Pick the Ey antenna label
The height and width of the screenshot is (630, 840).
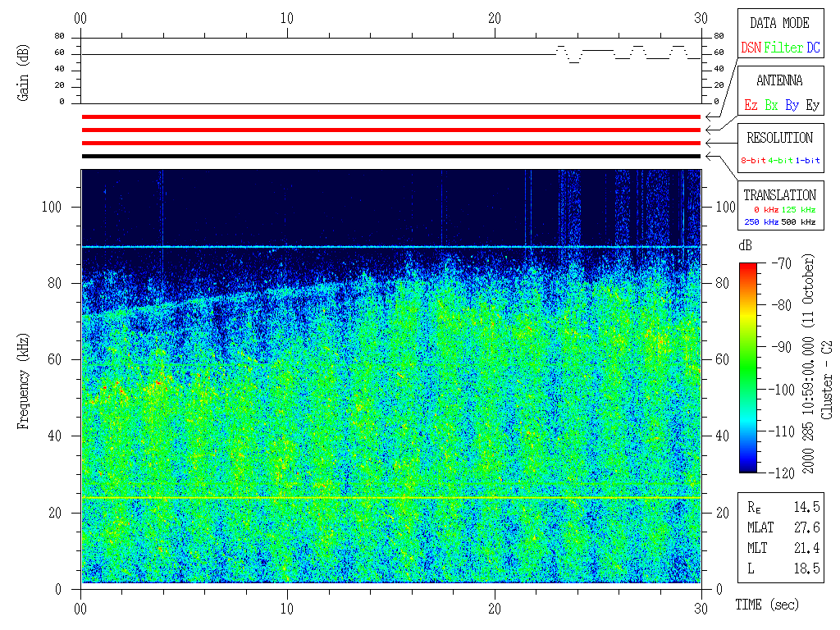(812, 105)
